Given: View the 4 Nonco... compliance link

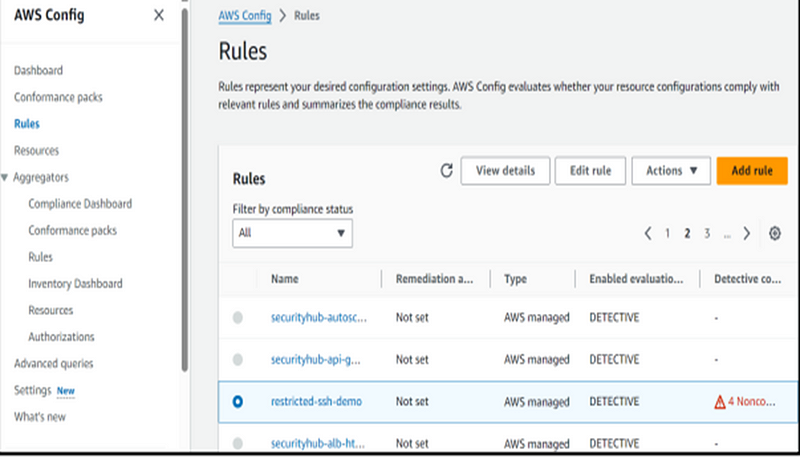Looking at the screenshot, I should pyautogui.click(x=752, y=401).
